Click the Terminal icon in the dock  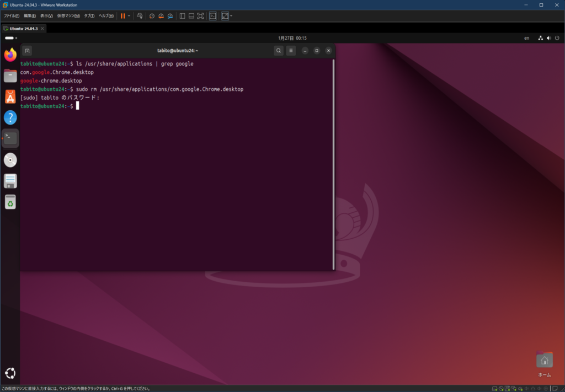click(10, 138)
